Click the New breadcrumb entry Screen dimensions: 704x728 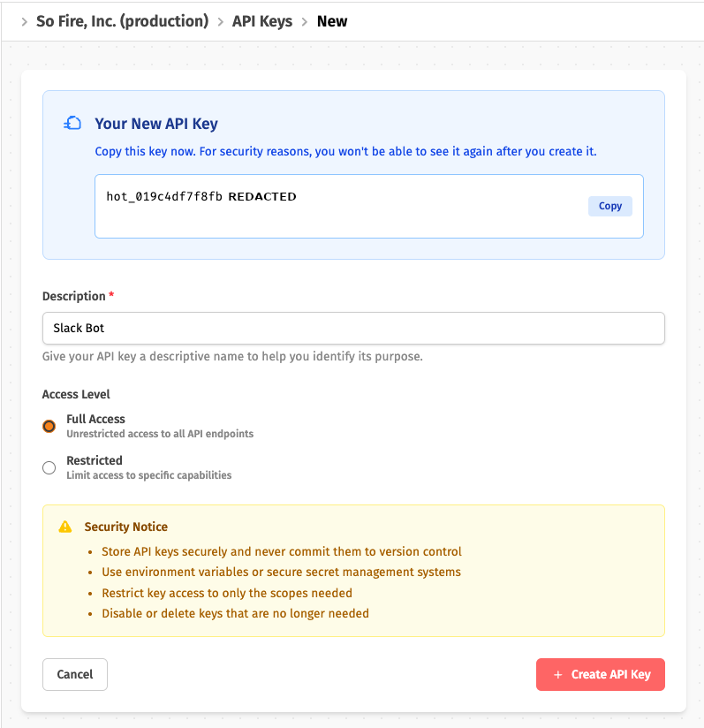tap(331, 21)
